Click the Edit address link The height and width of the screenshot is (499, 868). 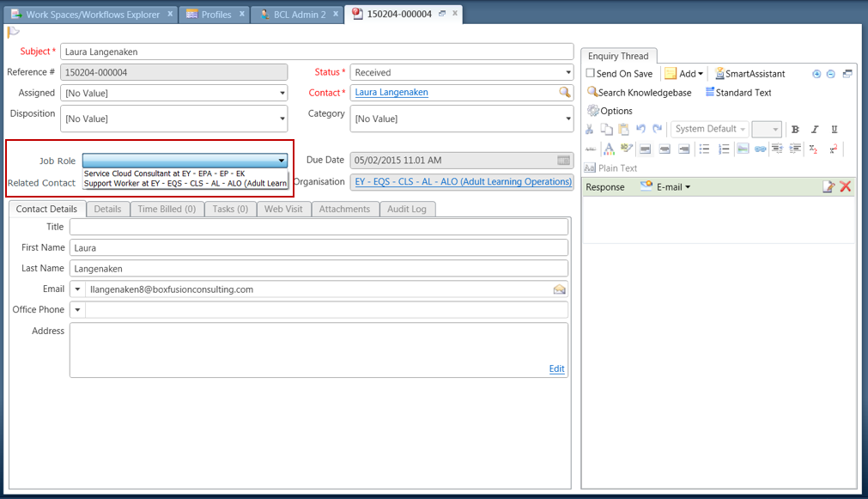tap(556, 368)
